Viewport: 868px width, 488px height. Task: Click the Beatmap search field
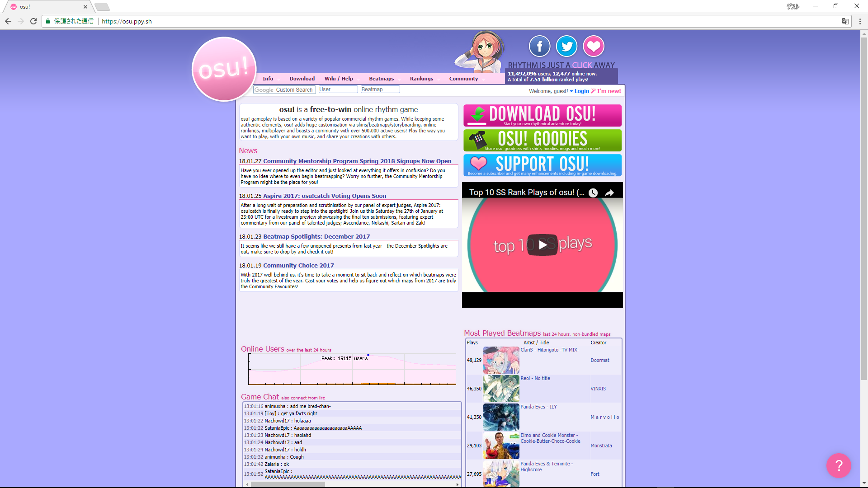tap(380, 89)
